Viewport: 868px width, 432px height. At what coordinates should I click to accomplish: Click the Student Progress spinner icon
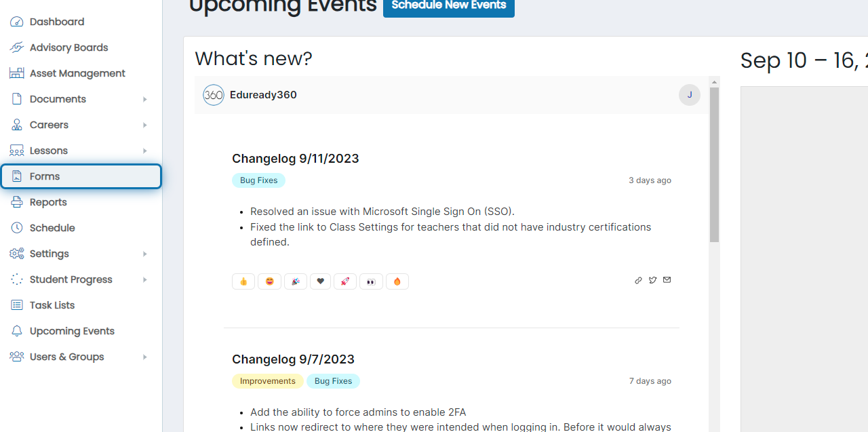tap(17, 279)
